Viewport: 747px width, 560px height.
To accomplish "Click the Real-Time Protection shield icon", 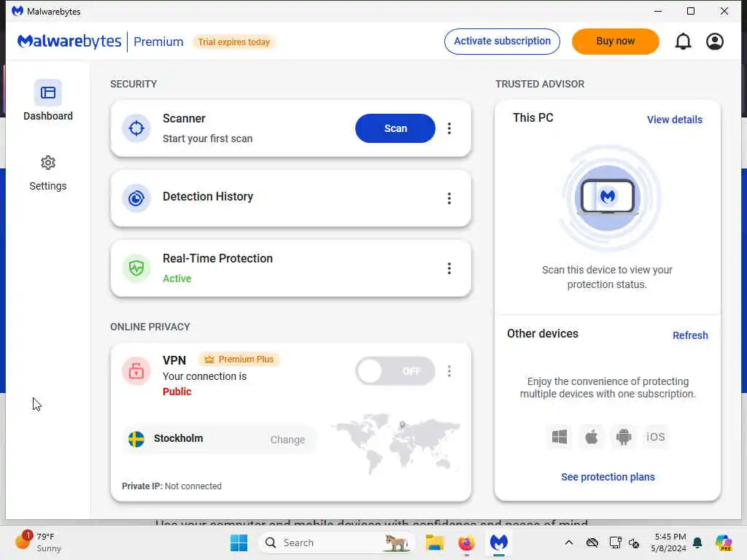I will 136,268.
